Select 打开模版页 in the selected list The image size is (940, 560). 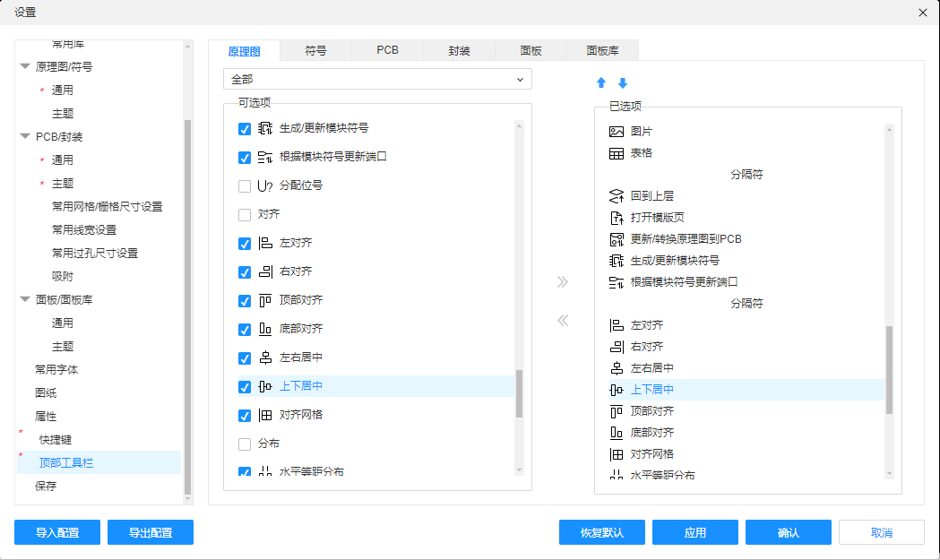coord(658,218)
